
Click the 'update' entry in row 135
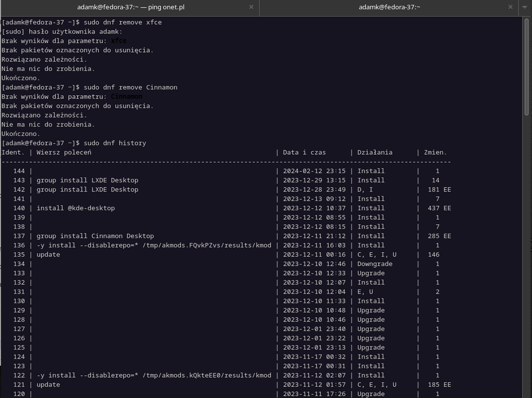pyautogui.click(x=48, y=255)
